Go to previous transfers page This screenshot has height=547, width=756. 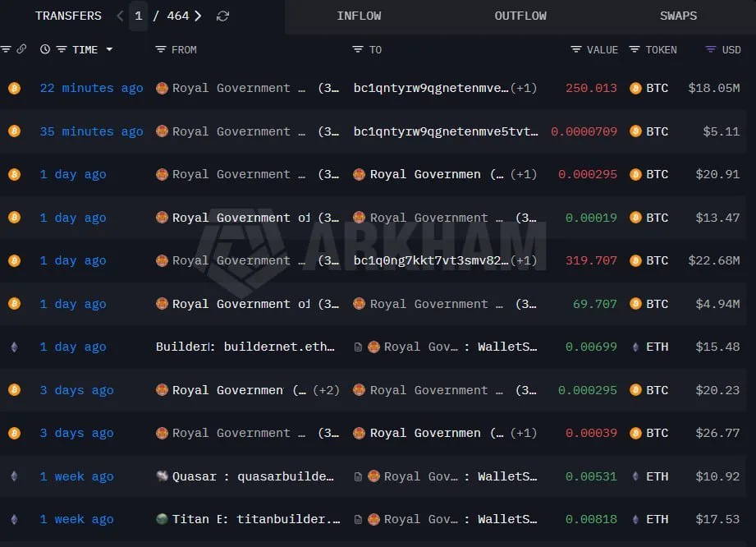pyautogui.click(x=120, y=16)
